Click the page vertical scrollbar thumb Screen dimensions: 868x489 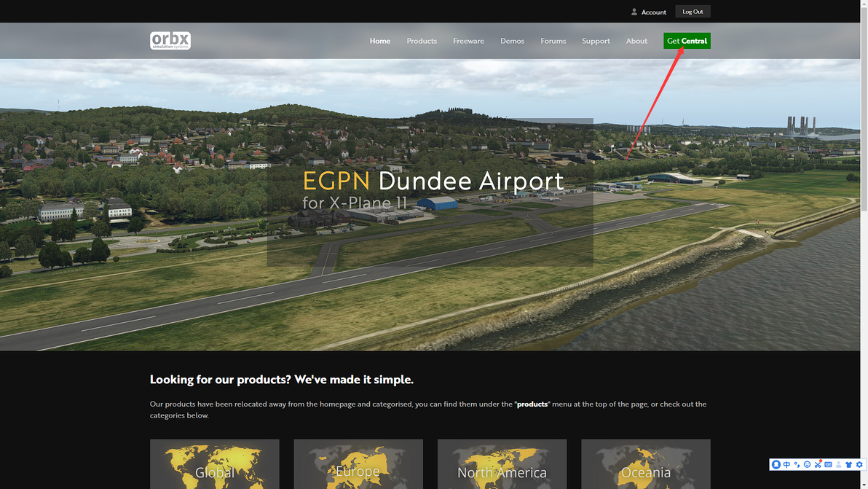(x=864, y=109)
